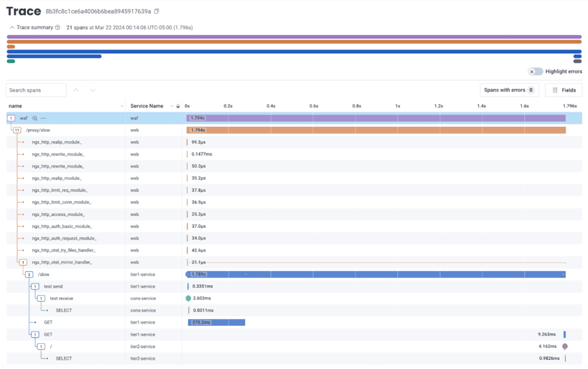Viewport: 588px width, 369px height.
Task: Click the short blue minimap bar
Action: pyautogui.click(x=54, y=56)
